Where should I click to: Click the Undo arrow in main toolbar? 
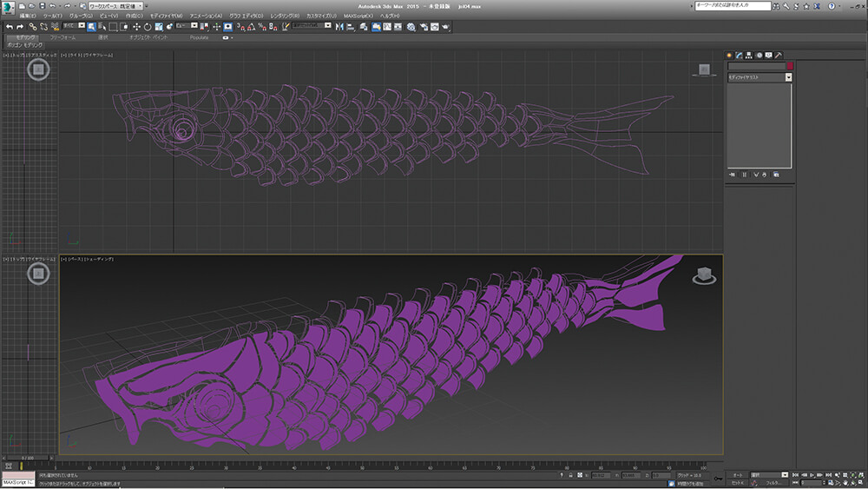click(x=10, y=27)
